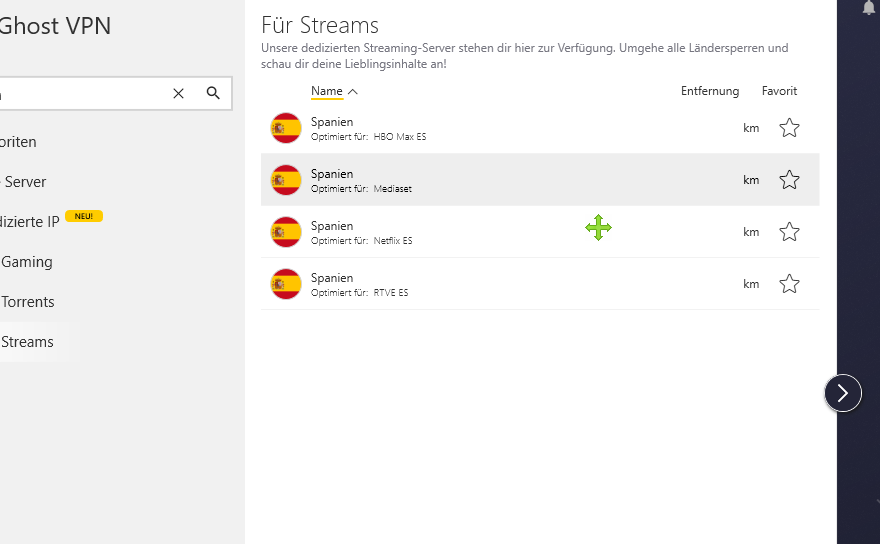The height and width of the screenshot is (544, 880).
Task: Click km distance in RTVE ES row
Action: (x=751, y=284)
